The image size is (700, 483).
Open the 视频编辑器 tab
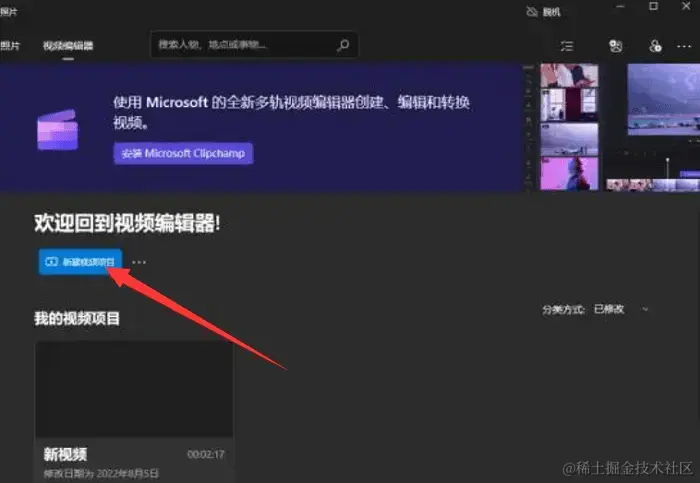pyautogui.click(x=68, y=46)
